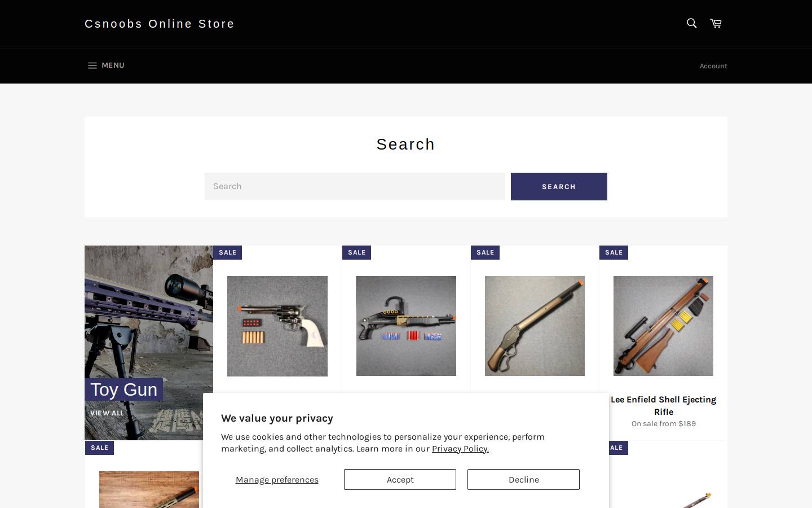Open the shopping cart icon
812x508 pixels.
[x=716, y=23]
